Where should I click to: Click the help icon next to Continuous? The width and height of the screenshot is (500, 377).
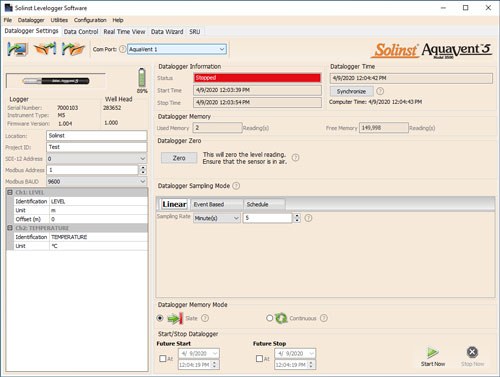pos(324,318)
